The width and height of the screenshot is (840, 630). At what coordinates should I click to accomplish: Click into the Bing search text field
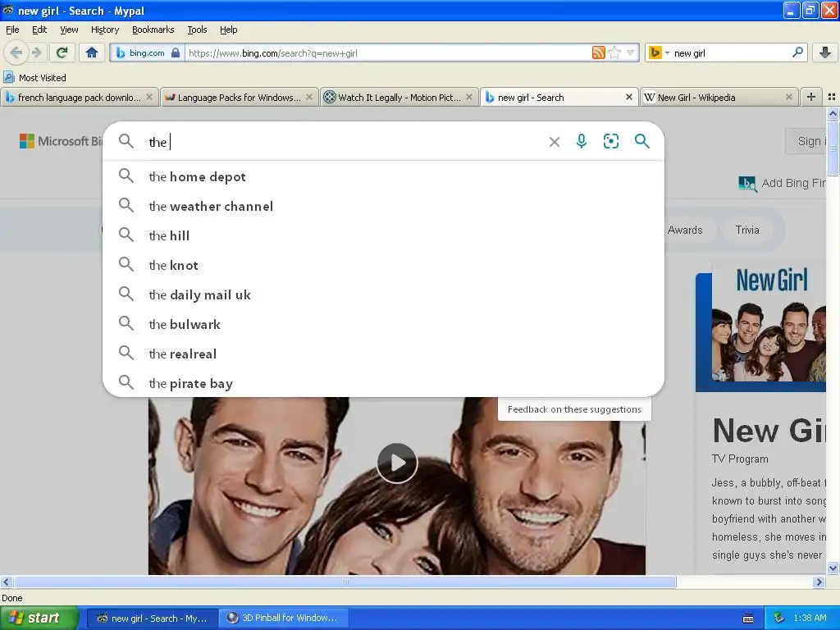click(x=343, y=141)
